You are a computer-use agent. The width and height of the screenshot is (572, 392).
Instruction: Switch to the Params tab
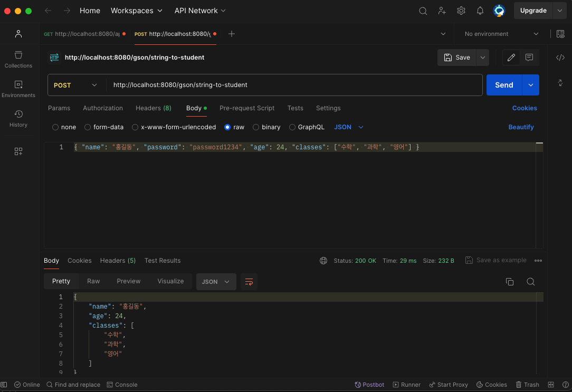point(59,108)
